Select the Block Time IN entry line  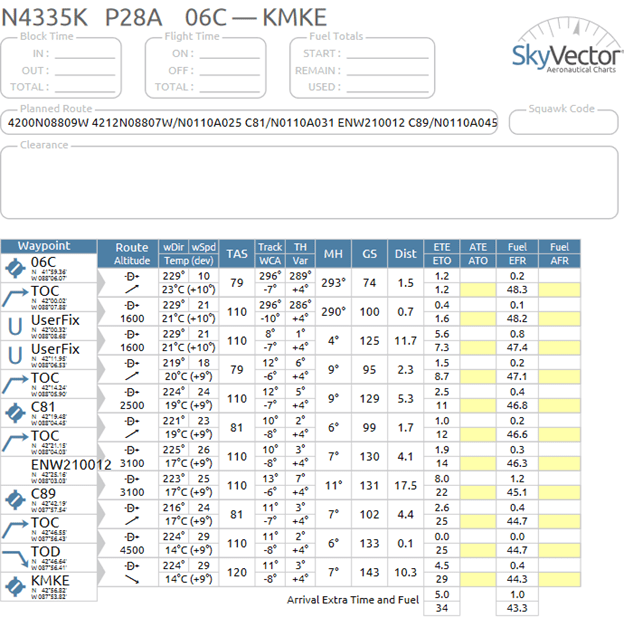[x=84, y=54]
